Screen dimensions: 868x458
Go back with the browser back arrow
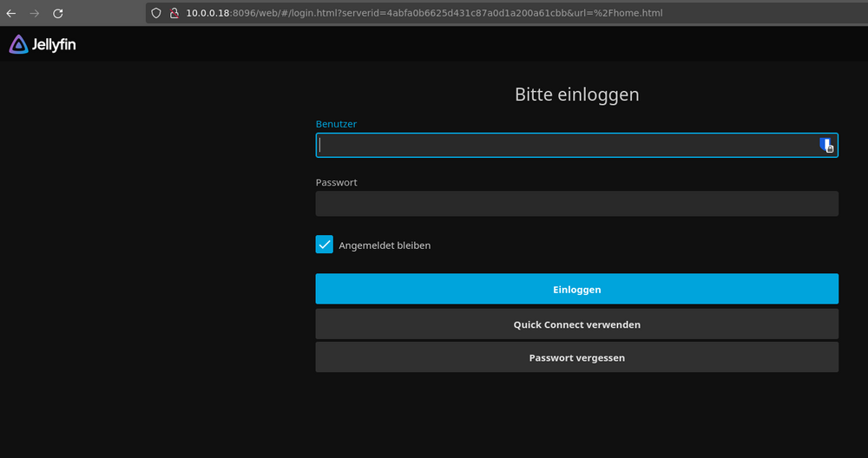pyautogui.click(x=11, y=13)
